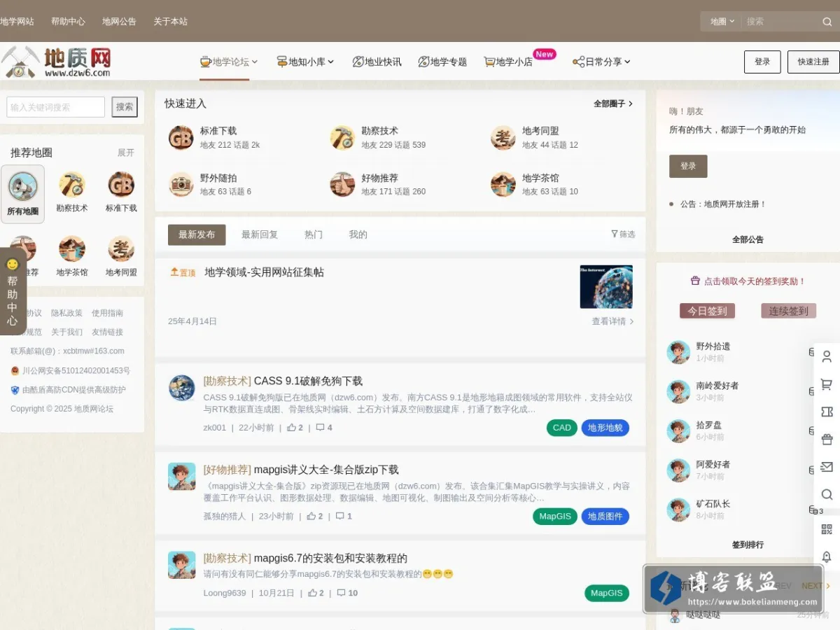Open the pinned post thumbnail image
840x630 pixels.
pos(606,287)
